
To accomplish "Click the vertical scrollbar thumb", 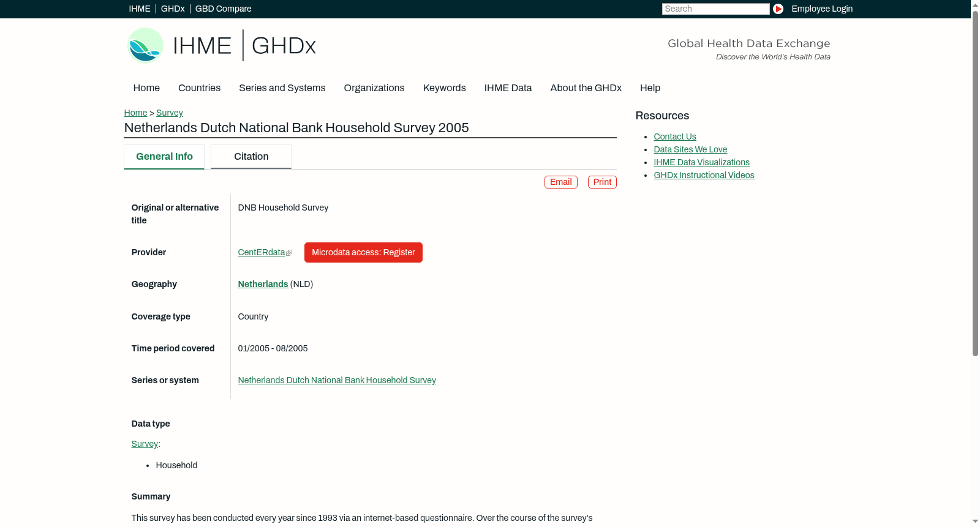I will coord(975,182).
